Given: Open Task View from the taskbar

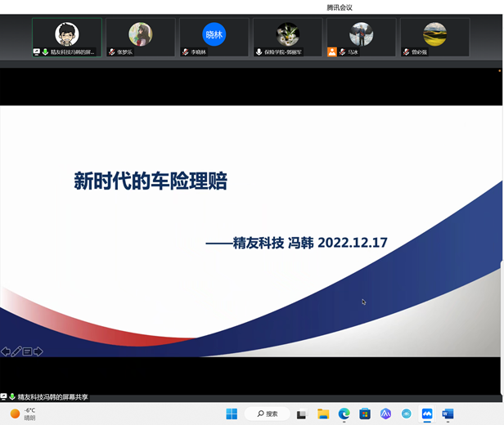Looking at the screenshot, I should [x=302, y=414].
